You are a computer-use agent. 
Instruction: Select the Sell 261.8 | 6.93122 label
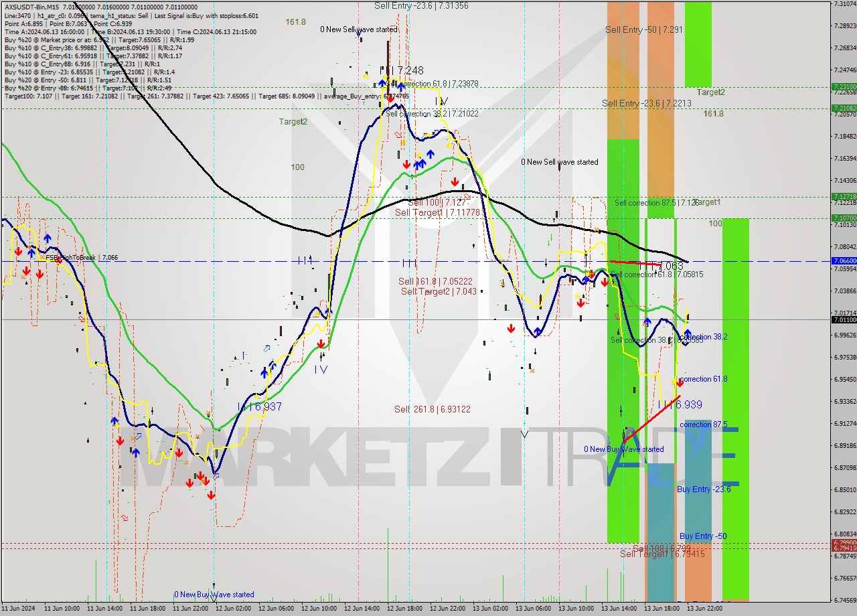click(432, 409)
